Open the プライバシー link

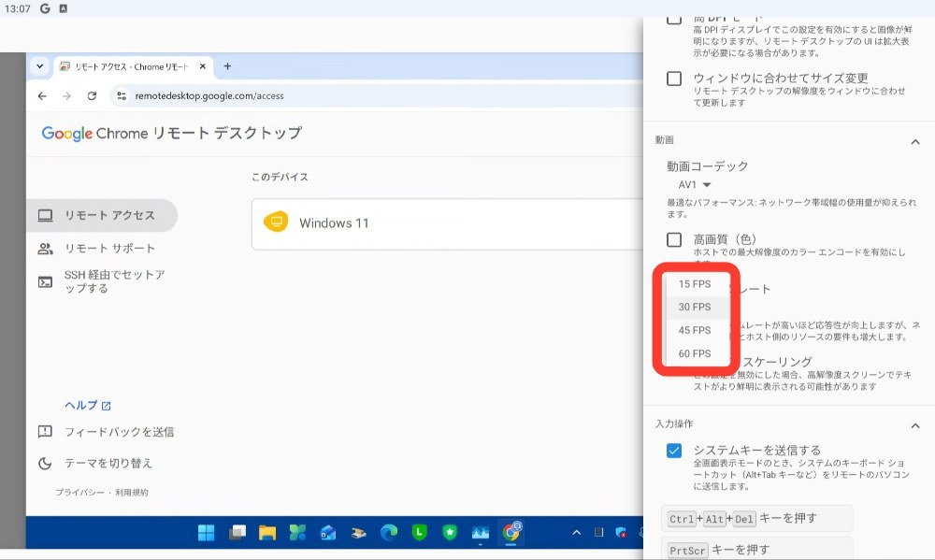tap(79, 492)
